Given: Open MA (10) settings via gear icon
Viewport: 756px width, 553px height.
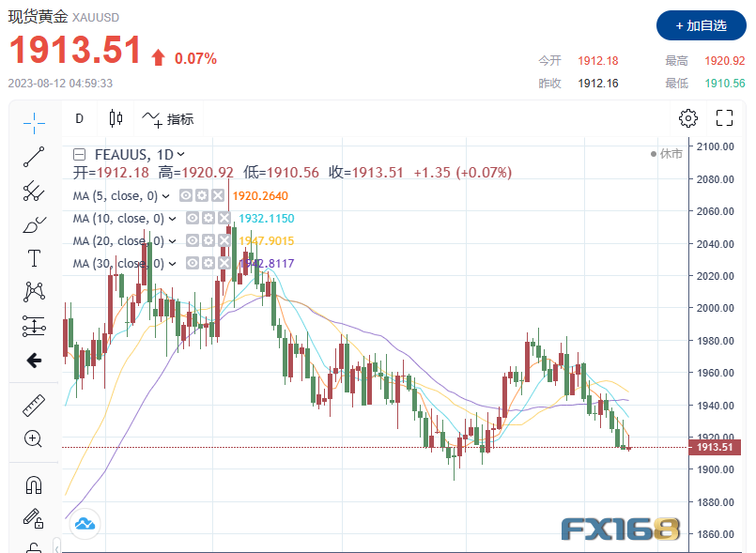Looking at the screenshot, I should tap(207, 216).
